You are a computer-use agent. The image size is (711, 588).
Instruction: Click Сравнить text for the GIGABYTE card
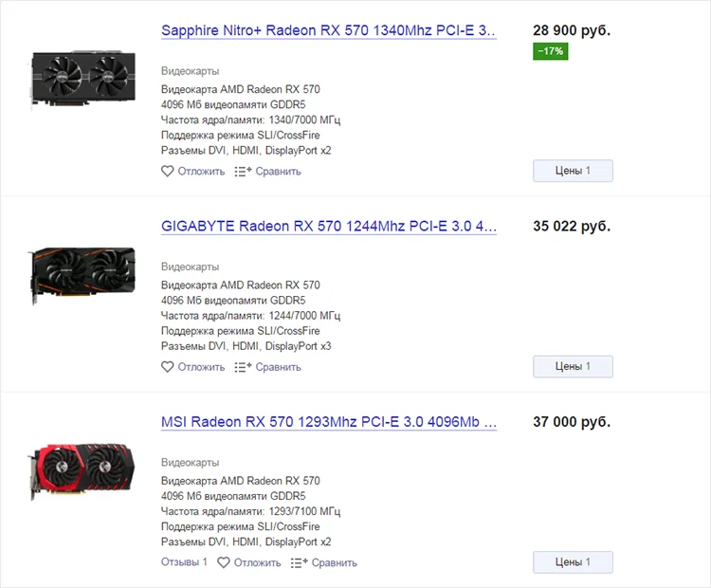(x=278, y=367)
